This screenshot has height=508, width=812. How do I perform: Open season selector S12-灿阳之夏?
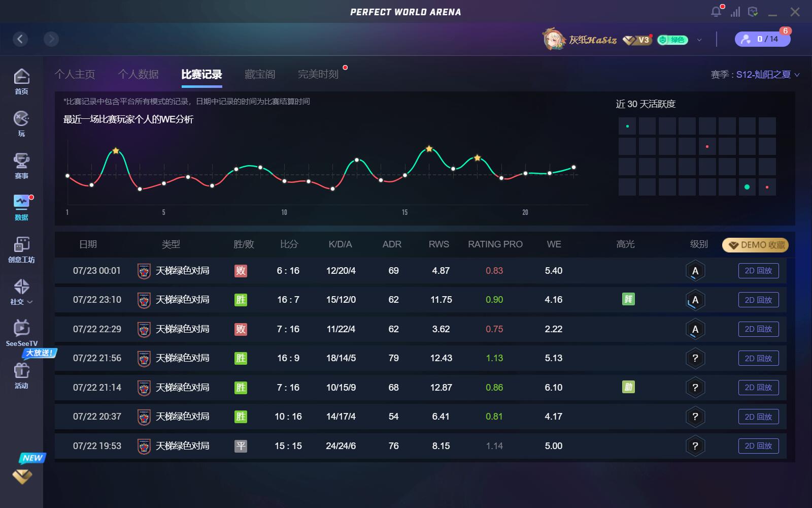point(768,75)
